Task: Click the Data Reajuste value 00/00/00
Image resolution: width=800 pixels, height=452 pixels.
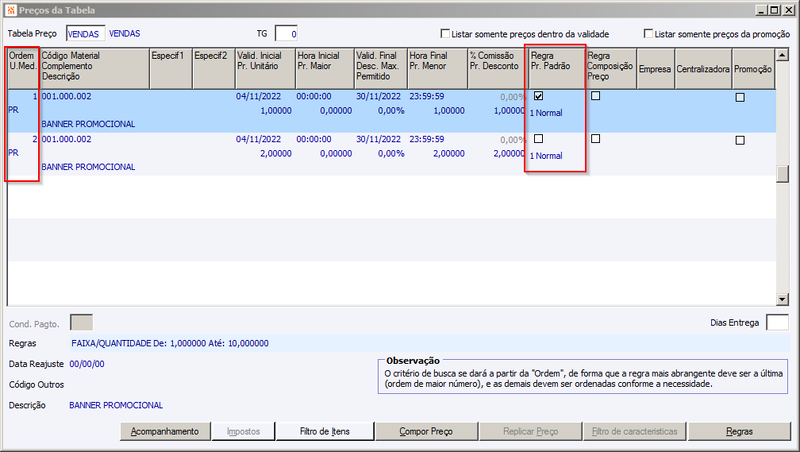Action: point(87,364)
